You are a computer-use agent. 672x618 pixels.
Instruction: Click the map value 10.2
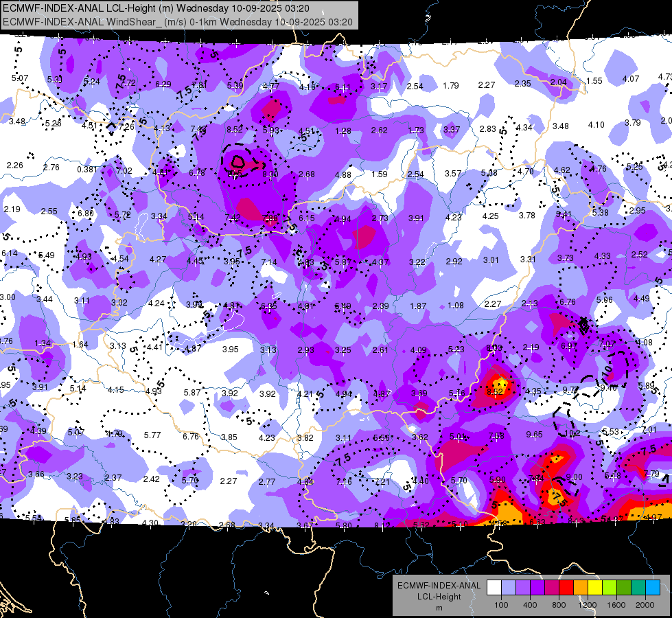pyautogui.click(x=573, y=433)
